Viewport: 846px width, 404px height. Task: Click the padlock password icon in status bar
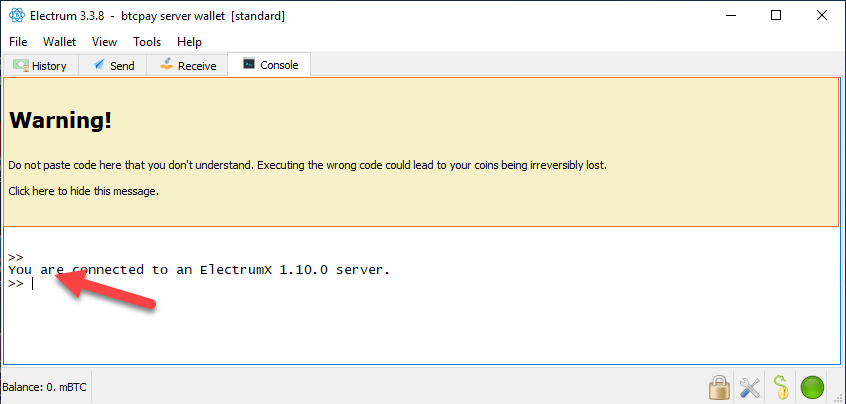tap(718, 387)
